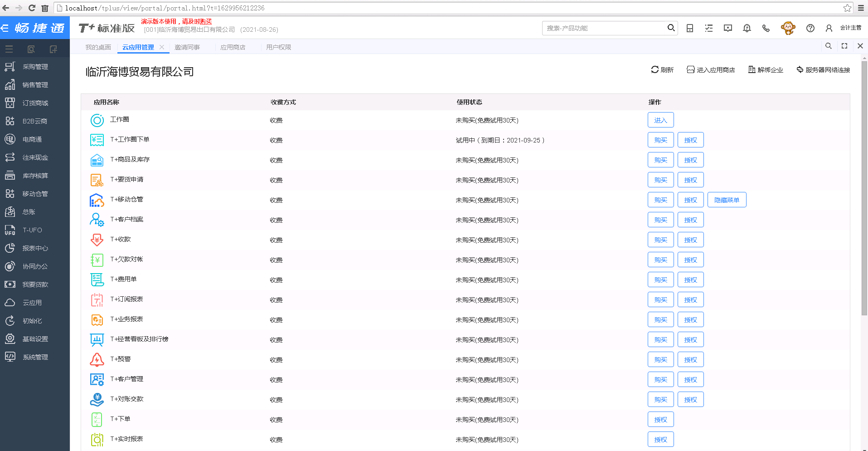Click 刷新 to refresh the list
This screenshot has height=451, width=868.
pyautogui.click(x=662, y=70)
